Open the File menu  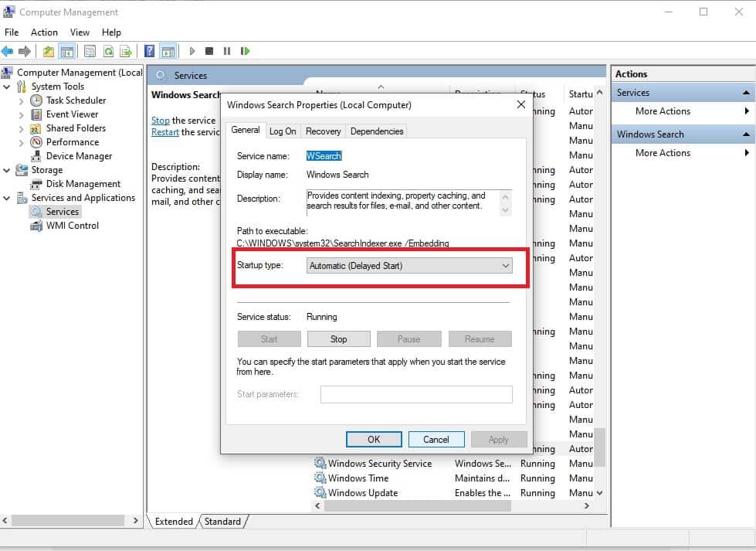tap(12, 32)
